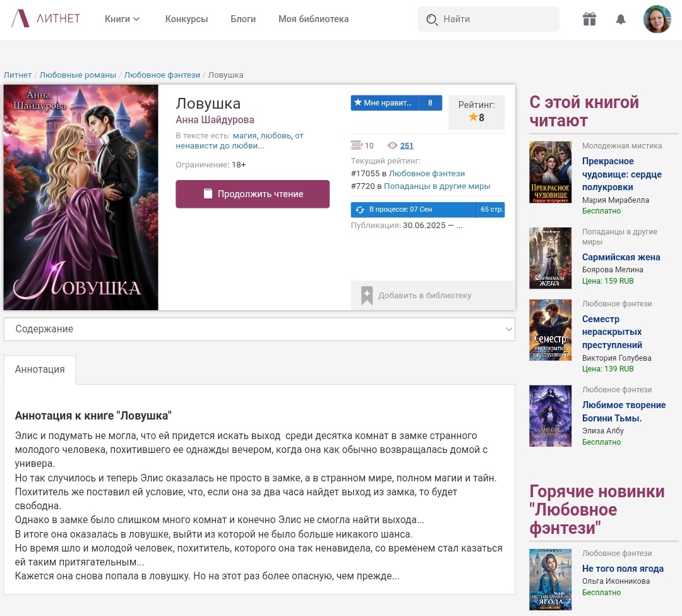The height and width of the screenshot is (616, 682).
Task: Open the notifications bell
Action: click(621, 19)
